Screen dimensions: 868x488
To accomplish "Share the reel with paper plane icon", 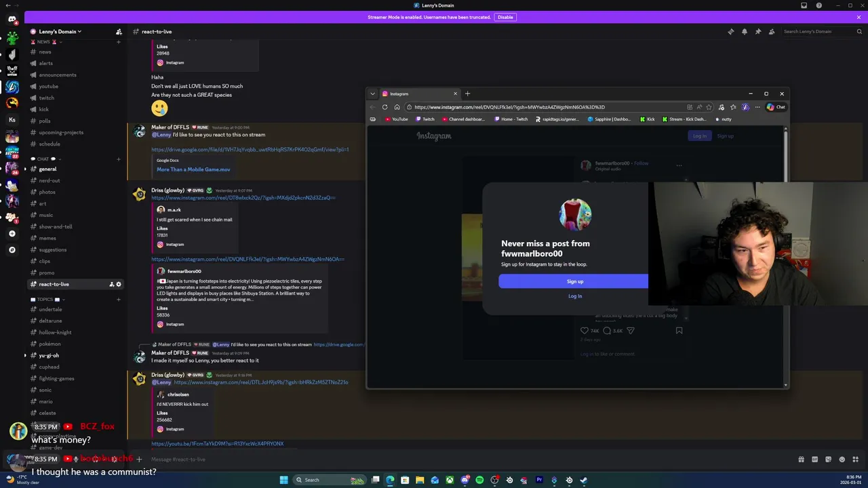I will 631,331.
